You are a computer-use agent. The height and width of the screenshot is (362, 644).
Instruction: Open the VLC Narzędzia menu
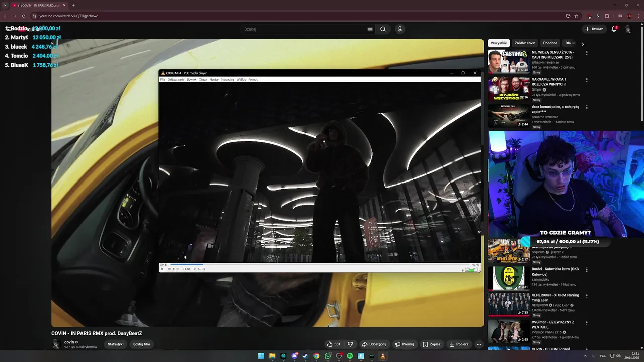pos(228,79)
